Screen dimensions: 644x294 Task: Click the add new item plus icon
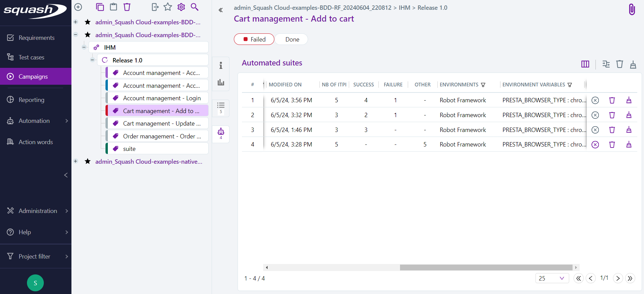point(78,7)
